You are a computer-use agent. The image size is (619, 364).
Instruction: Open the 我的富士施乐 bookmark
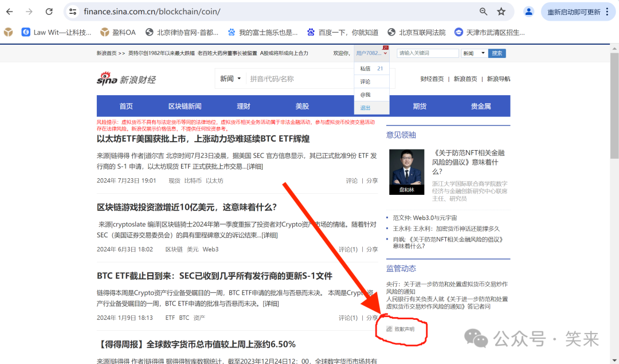[x=263, y=32]
